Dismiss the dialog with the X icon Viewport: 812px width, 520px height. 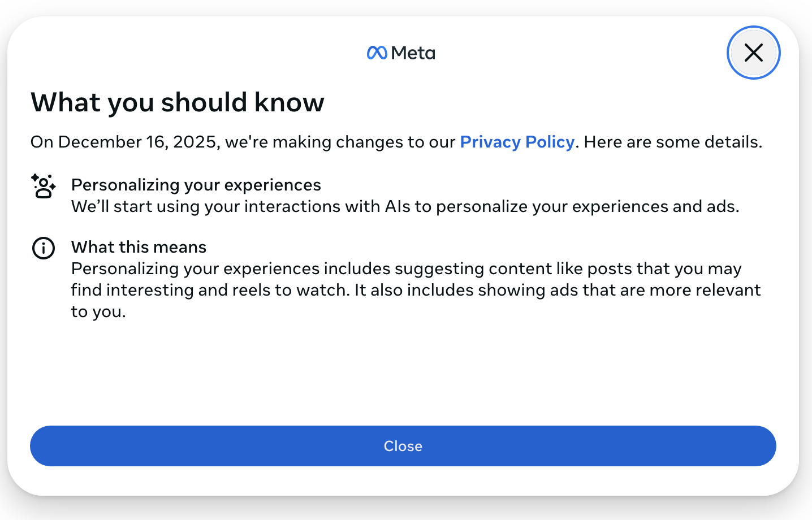(x=753, y=53)
